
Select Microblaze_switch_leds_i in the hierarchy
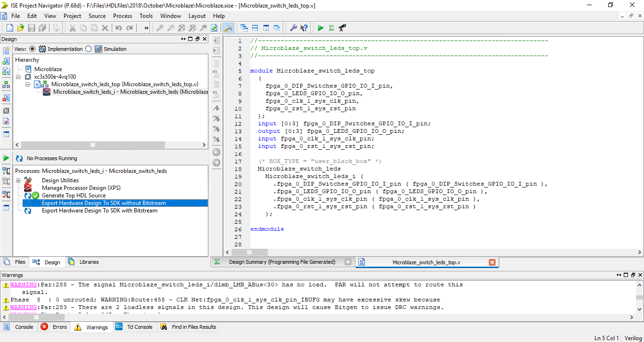[x=131, y=92]
